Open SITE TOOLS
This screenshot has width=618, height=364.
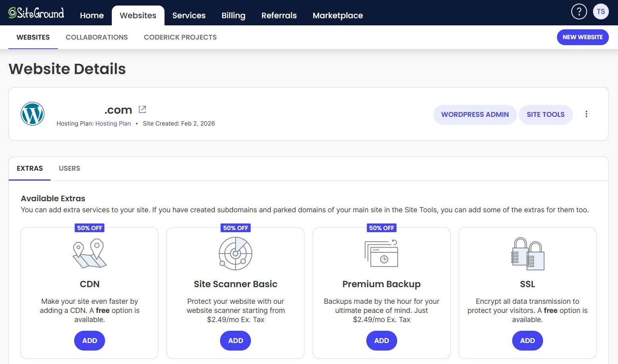pos(545,114)
